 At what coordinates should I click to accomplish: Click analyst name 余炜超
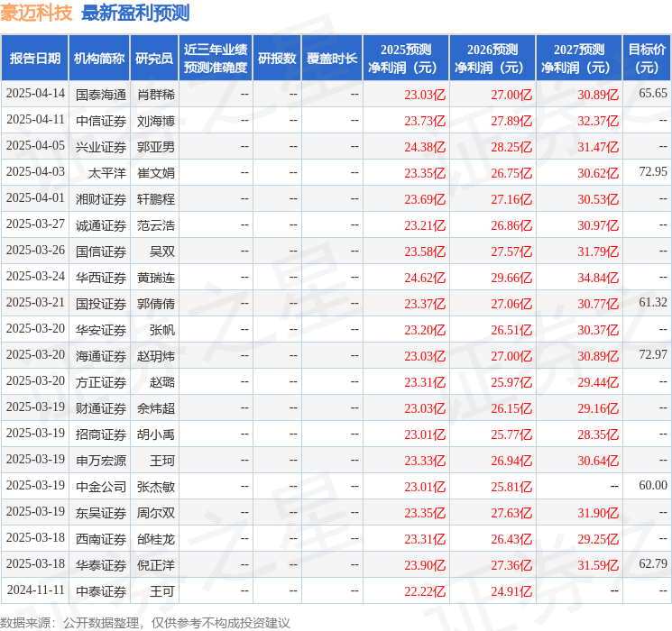155,408
